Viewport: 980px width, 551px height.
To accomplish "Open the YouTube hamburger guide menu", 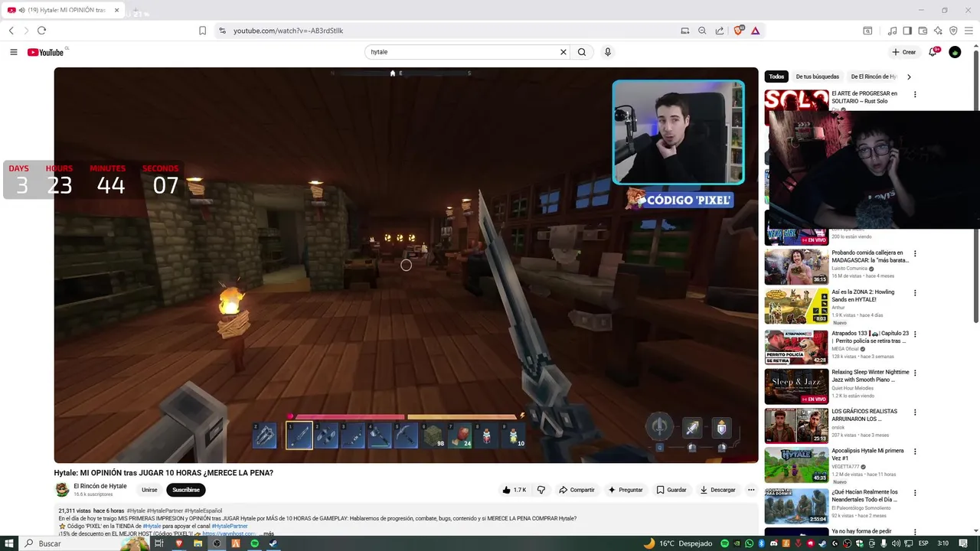I will click(x=14, y=52).
